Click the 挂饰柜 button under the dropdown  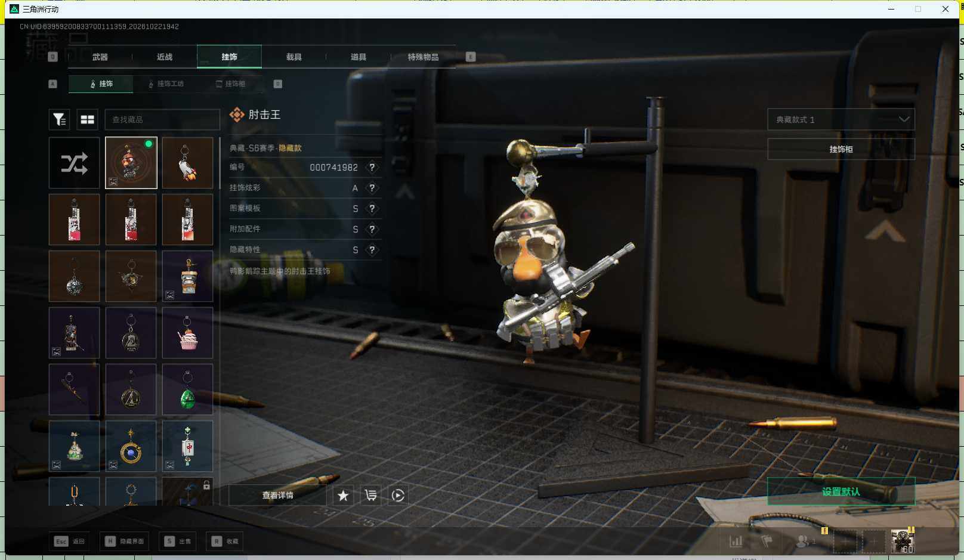[x=841, y=149]
